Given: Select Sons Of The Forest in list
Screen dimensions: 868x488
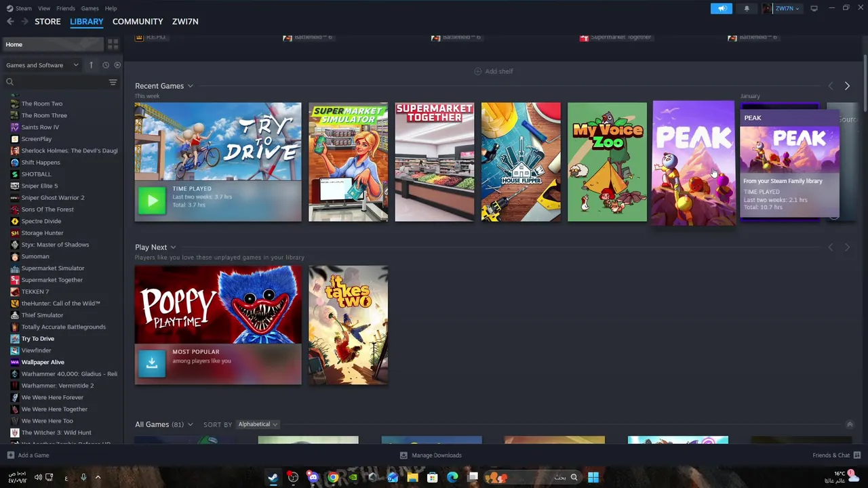Looking at the screenshot, I should (x=47, y=209).
